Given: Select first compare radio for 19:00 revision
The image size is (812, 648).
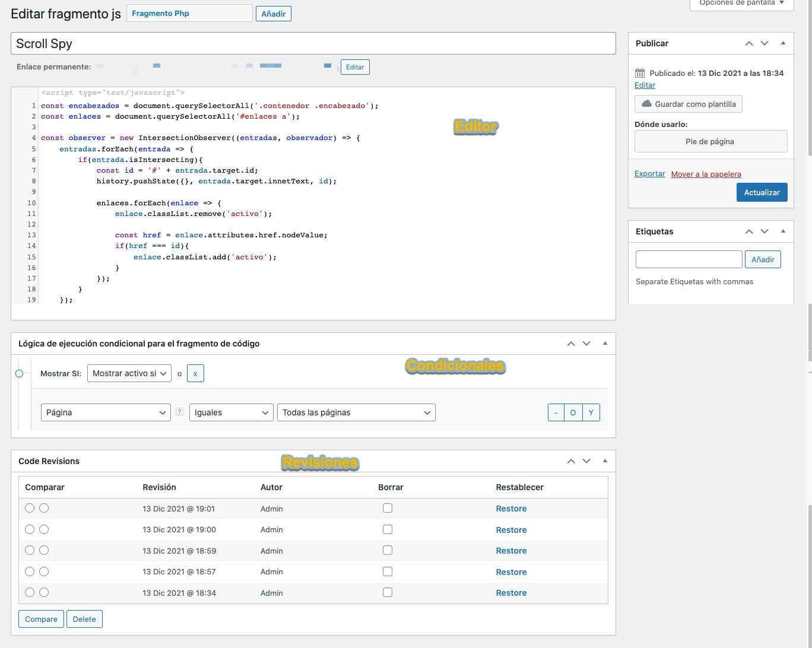Looking at the screenshot, I should coord(30,529).
